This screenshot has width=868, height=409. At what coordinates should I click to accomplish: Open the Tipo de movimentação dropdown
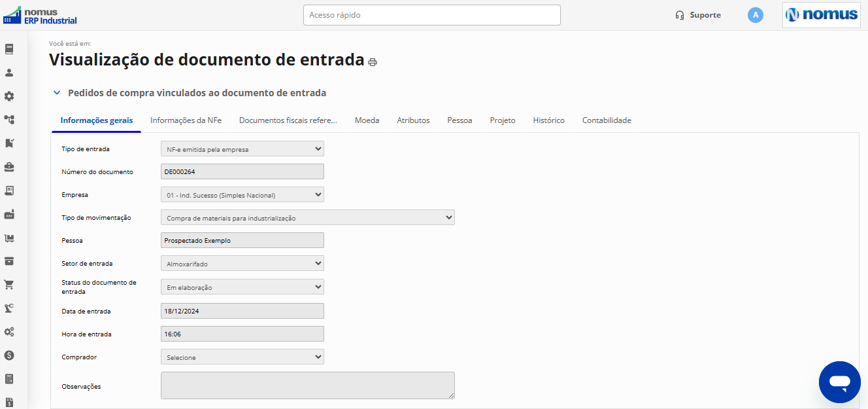(308, 217)
